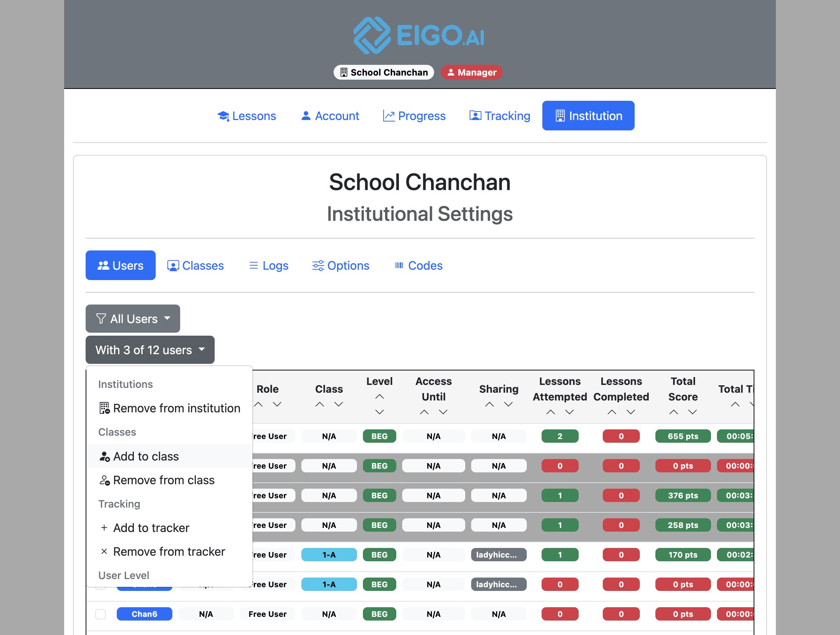Sort the Role column descending
This screenshot has height=635, width=840.
tap(277, 404)
